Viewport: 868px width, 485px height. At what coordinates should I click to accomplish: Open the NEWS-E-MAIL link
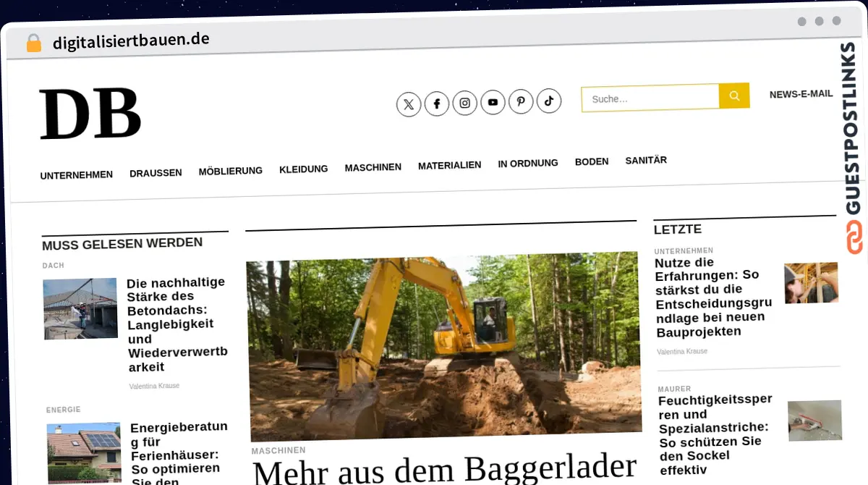tap(801, 94)
